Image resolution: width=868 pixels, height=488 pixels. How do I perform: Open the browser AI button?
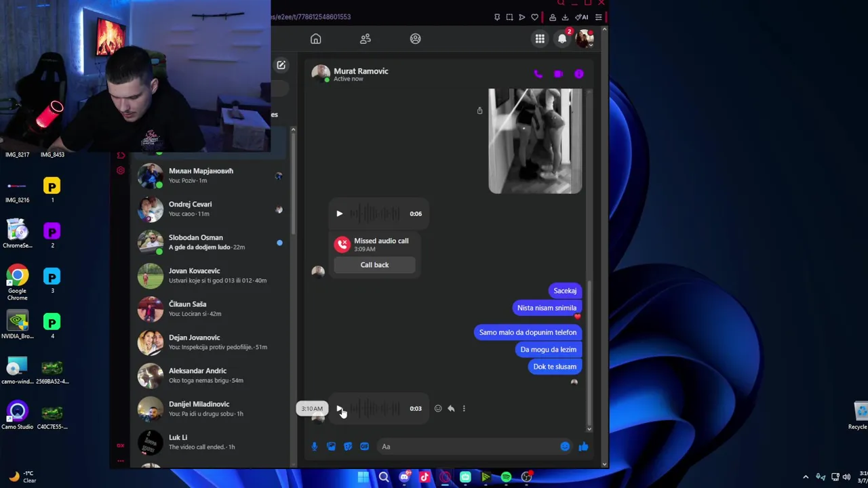(x=582, y=17)
